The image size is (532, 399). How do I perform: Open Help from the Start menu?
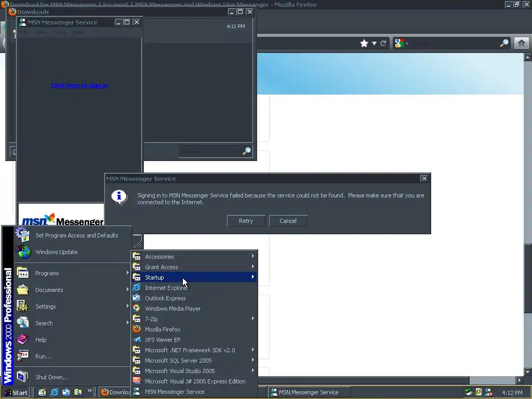(x=73, y=340)
